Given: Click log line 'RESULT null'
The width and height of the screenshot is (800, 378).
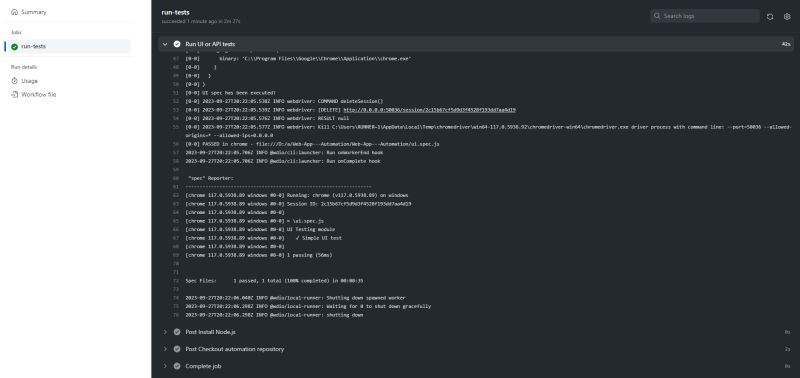Looking at the screenshot, I should tap(267, 118).
